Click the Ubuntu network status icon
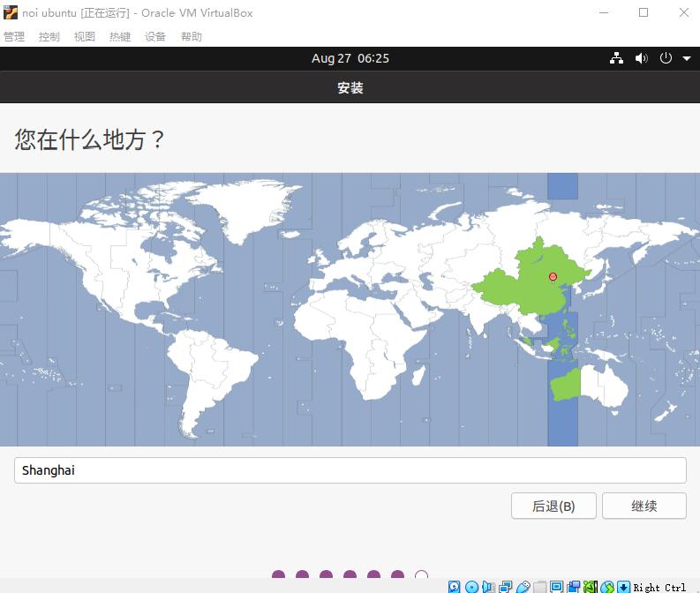Screen dimensions: 700x593 [616, 58]
